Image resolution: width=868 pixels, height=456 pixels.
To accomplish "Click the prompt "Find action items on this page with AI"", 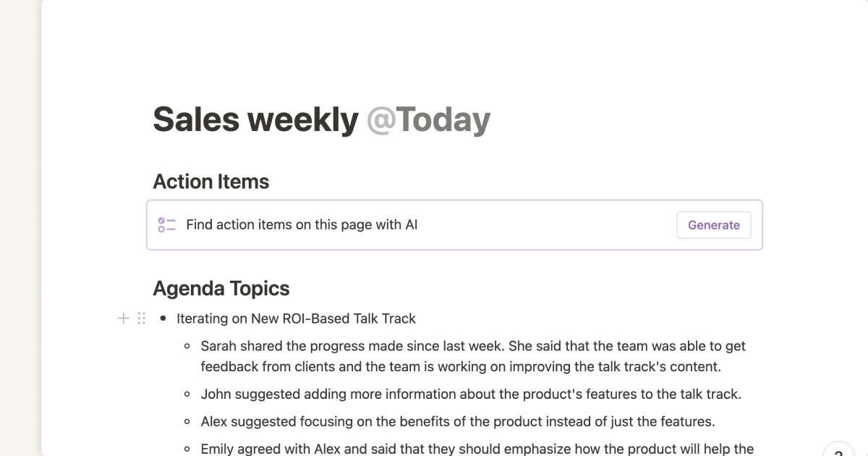I will pyautogui.click(x=302, y=224).
